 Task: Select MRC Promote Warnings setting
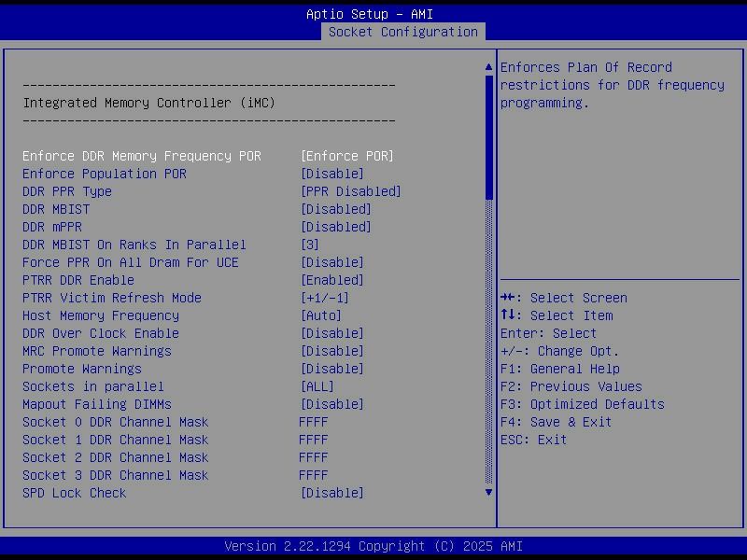pos(97,351)
